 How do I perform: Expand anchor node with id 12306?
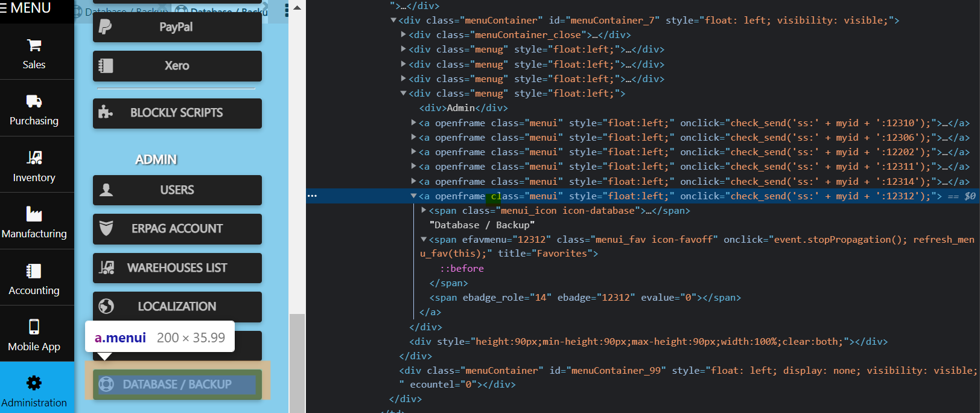click(x=413, y=137)
